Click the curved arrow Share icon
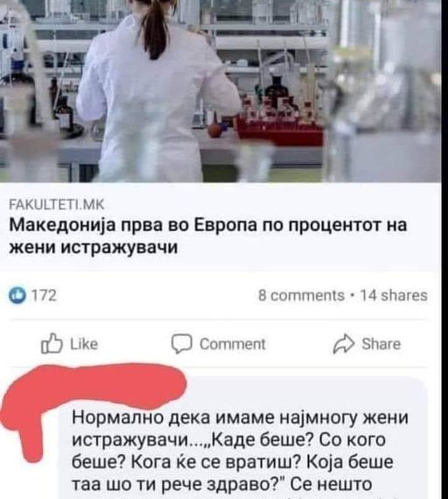 point(343,344)
